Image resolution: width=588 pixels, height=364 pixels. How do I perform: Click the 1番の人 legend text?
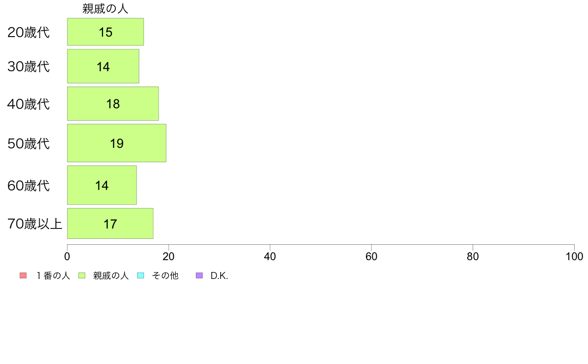point(53,275)
